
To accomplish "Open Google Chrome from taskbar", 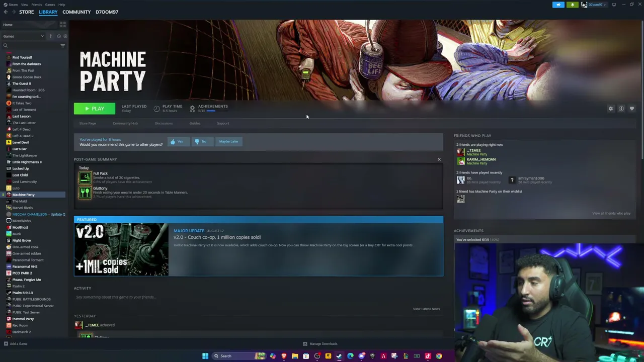I will (x=439, y=356).
